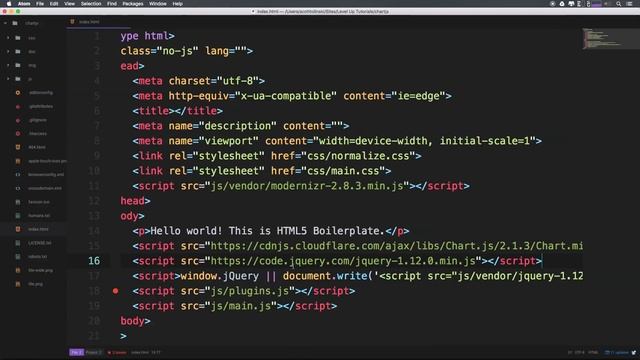Viewport: 640px width, 360px height.
Task: Expand the js folder arrow
Action: [8, 79]
